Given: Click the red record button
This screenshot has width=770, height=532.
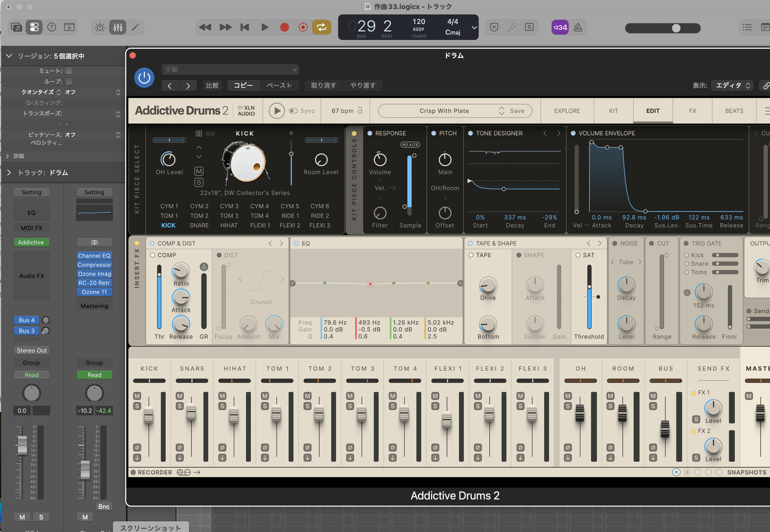Looking at the screenshot, I should (285, 27).
